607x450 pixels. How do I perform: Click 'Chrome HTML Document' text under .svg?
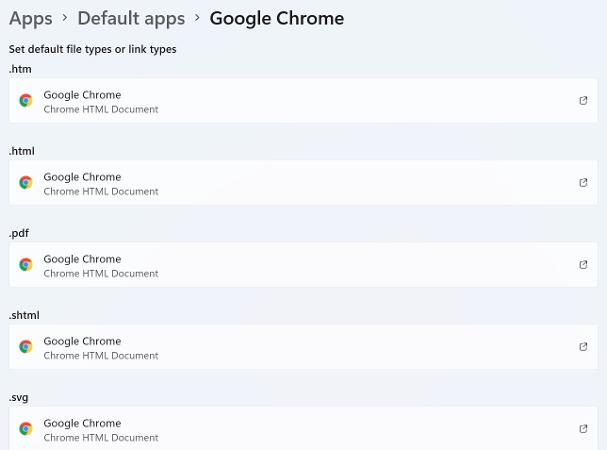101,438
